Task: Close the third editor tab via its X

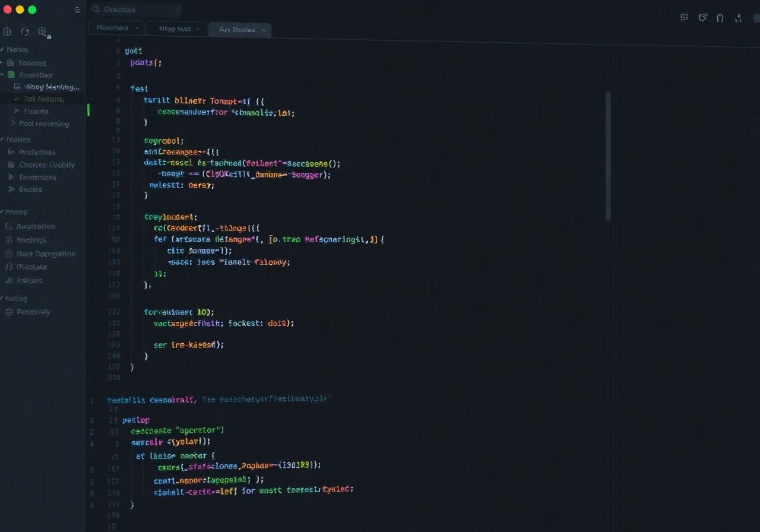Action: click(263, 30)
